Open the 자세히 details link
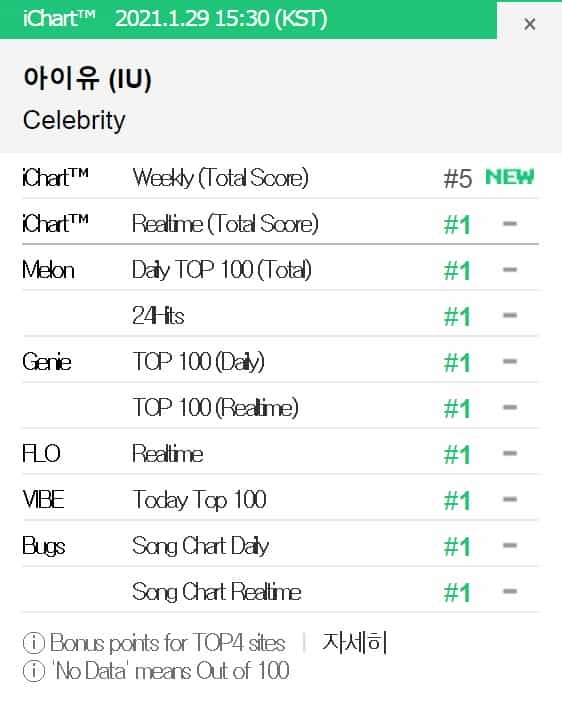The width and height of the screenshot is (562, 706). 354,643
